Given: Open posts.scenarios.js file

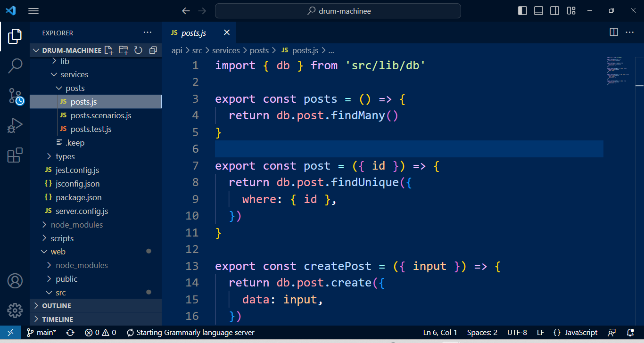Looking at the screenshot, I should click(96, 115).
